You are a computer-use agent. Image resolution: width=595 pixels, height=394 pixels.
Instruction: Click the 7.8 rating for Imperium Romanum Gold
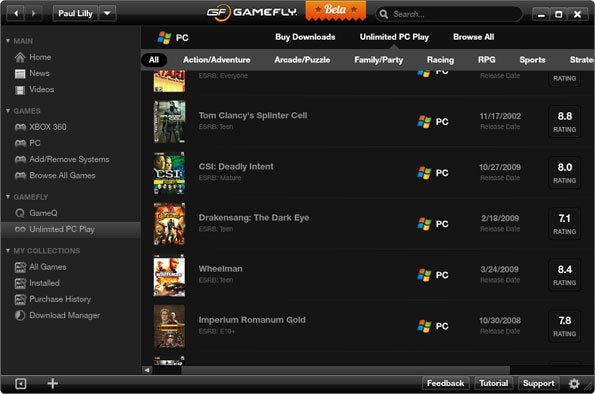pos(565,326)
